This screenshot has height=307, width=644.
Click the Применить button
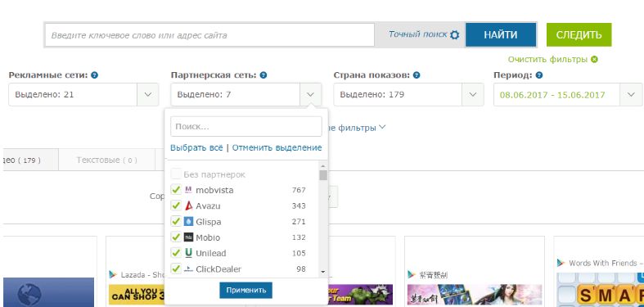(245, 290)
